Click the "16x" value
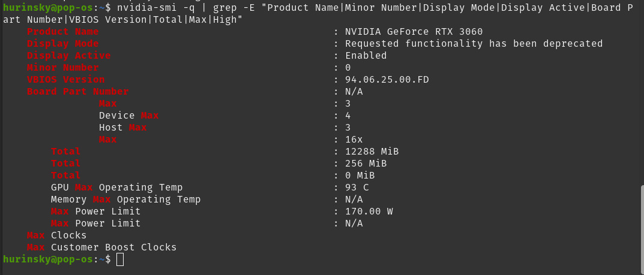Screen dimensions: 644x275 click(x=354, y=140)
